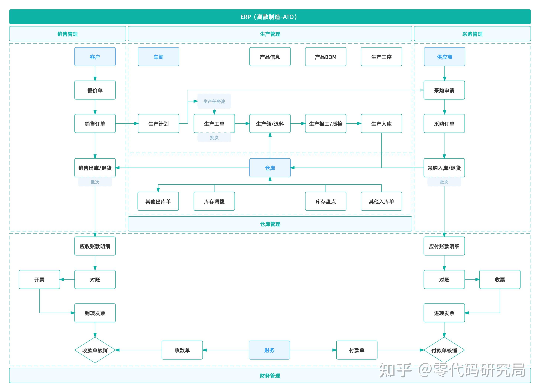Select the 供应商 entity node

click(x=444, y=57)
